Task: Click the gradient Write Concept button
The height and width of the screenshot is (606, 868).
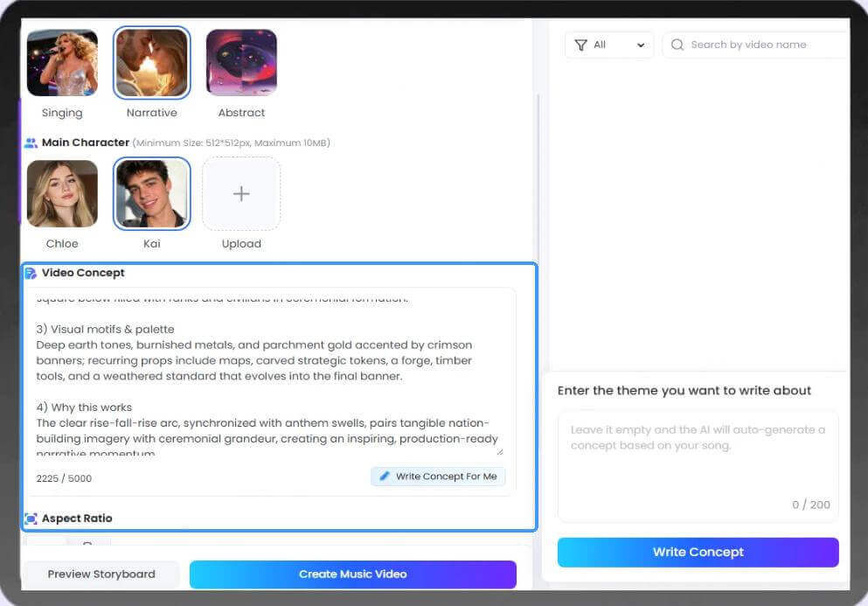Action: tap(698, 552)
